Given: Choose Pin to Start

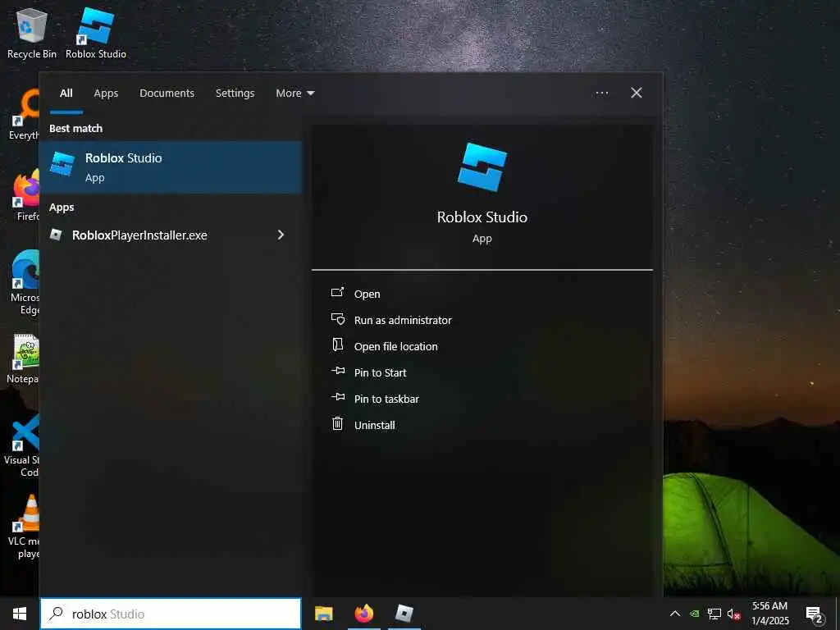Looking at the screenshot, I should pyautogui.click(x=381, y=373).
